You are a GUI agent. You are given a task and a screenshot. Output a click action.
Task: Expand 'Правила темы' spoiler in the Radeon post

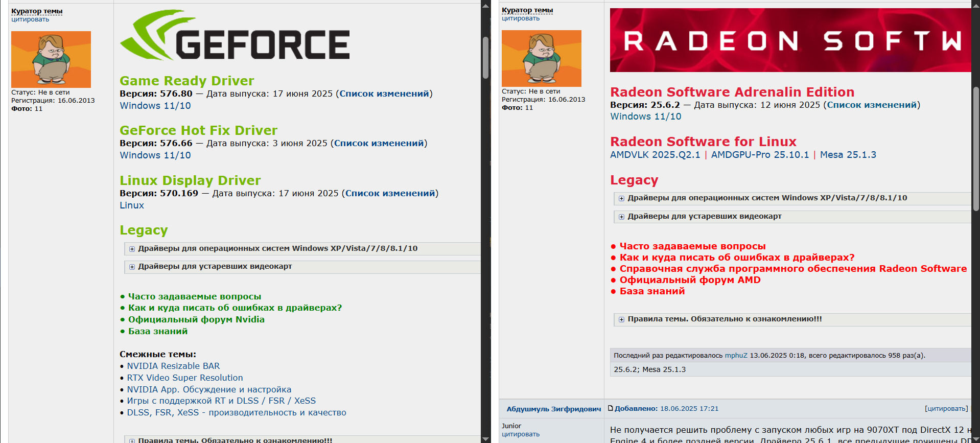(622, 319)
